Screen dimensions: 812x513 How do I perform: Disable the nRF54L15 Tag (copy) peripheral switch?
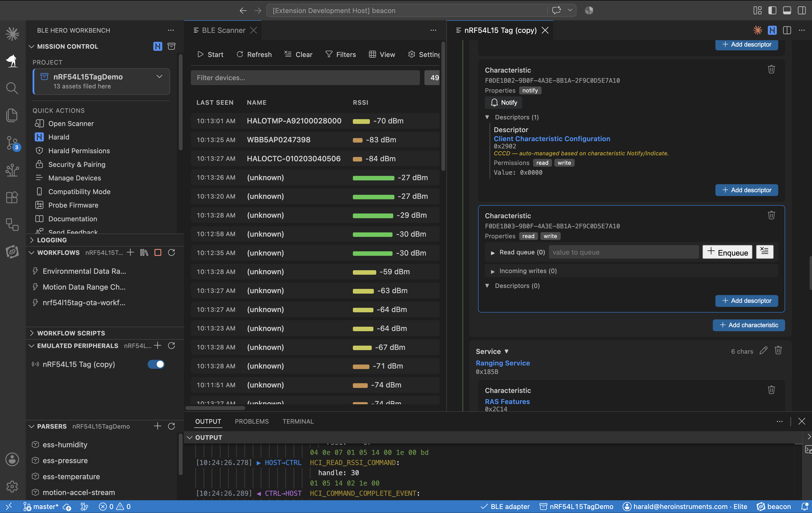pyautogui.click(x=156, y=364)
